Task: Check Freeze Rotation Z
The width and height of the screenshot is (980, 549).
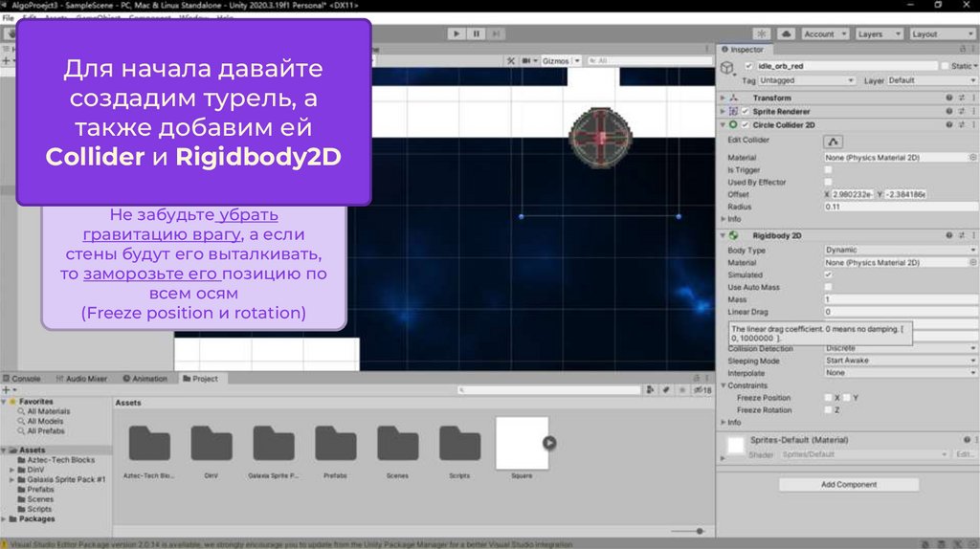Action: coord(829,410)
